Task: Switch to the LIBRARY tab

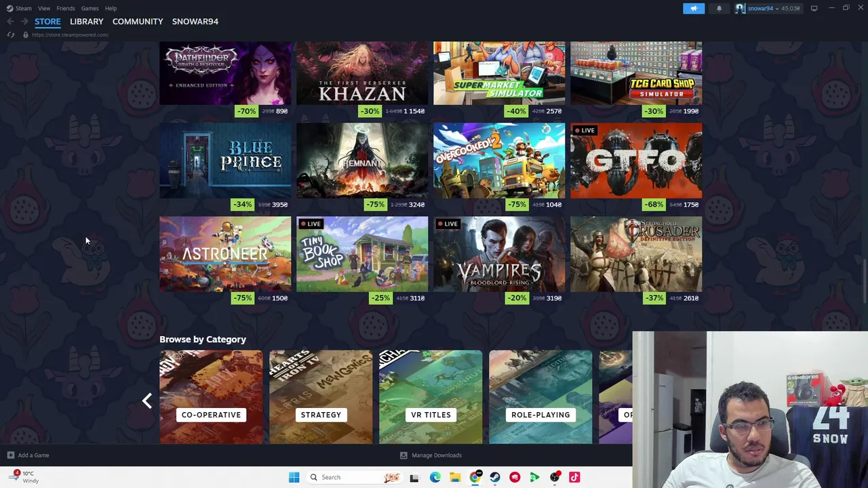Action: [x=87, y=22]
